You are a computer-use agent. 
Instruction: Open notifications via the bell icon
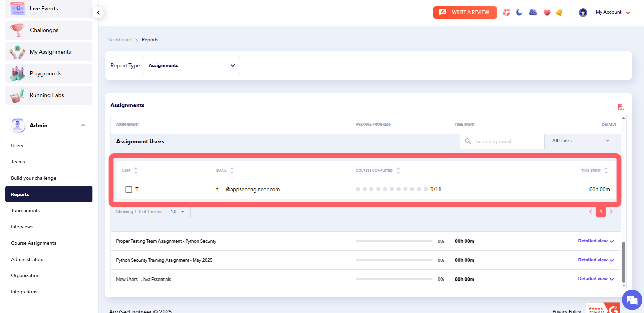(x=559, y=12)
